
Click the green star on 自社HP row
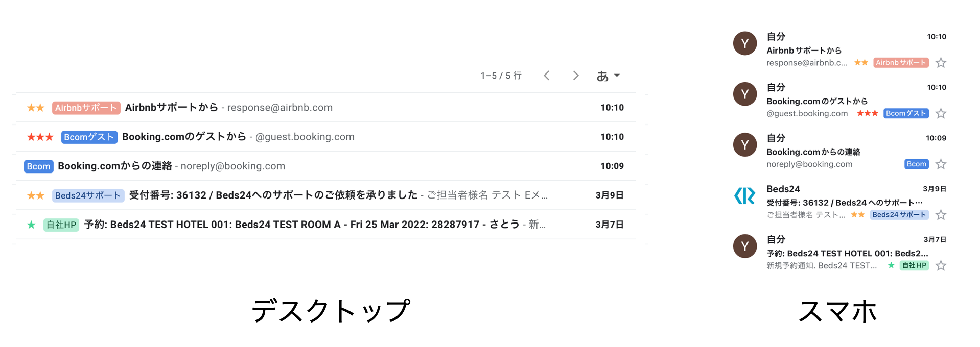tap(32, 225)
